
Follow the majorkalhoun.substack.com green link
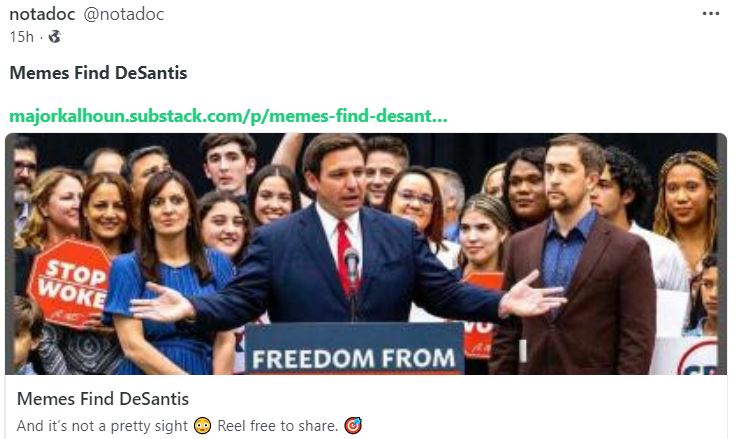(x=228, y=116)
